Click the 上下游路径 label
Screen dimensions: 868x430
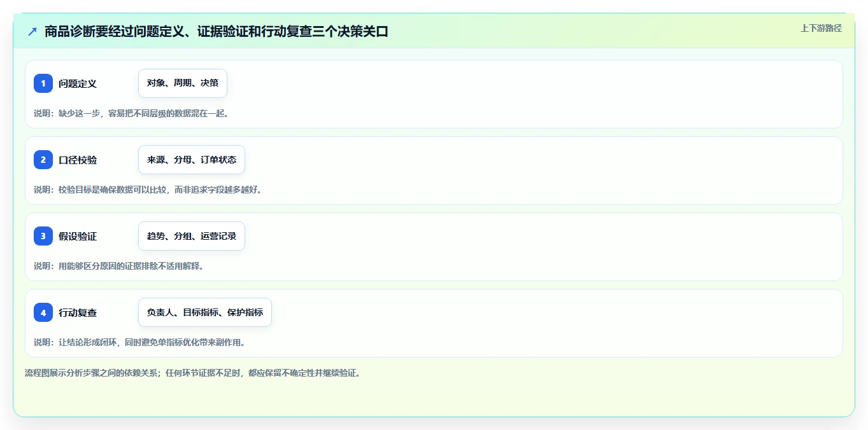pos(821,28)
